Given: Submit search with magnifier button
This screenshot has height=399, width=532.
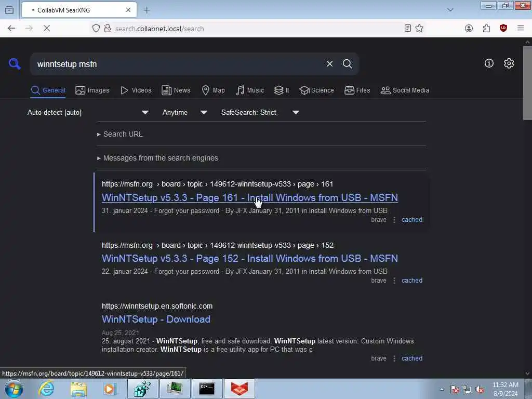Looking at the screenshot, I should tap(347, 64).
